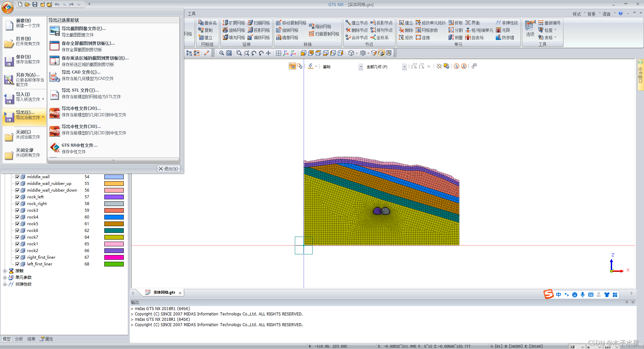This screenshot has height=349, width=644.
Task: Click the blue rock4 color swatch
Action: (x=114, y=217)
